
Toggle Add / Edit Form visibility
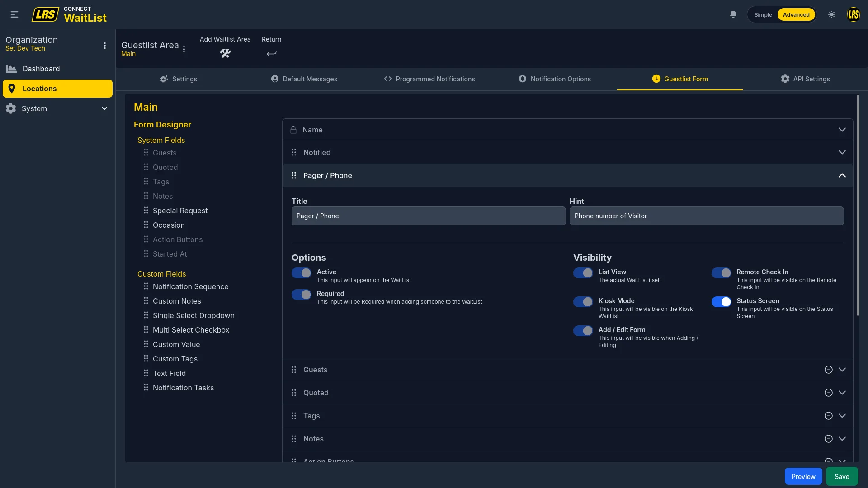[583, 331]
